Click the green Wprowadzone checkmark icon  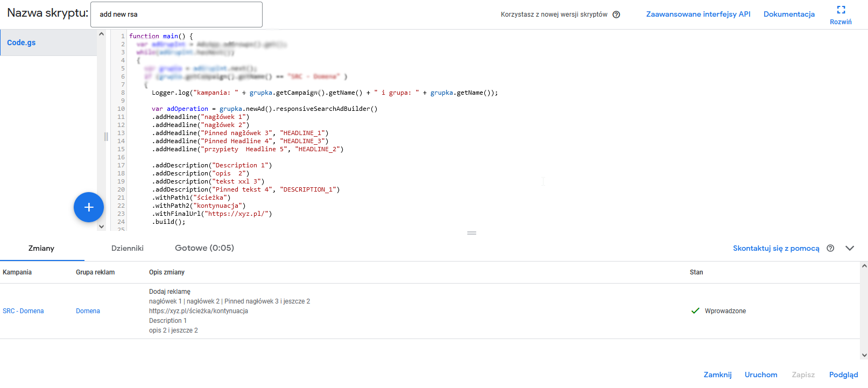pos(695,311)
